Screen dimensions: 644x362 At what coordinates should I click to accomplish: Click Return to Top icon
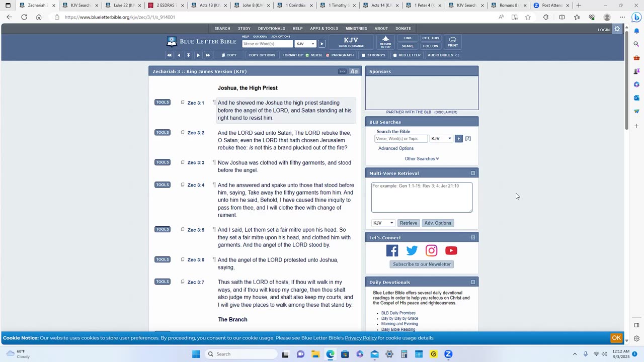pyautogui.click(x=385, y=42)
